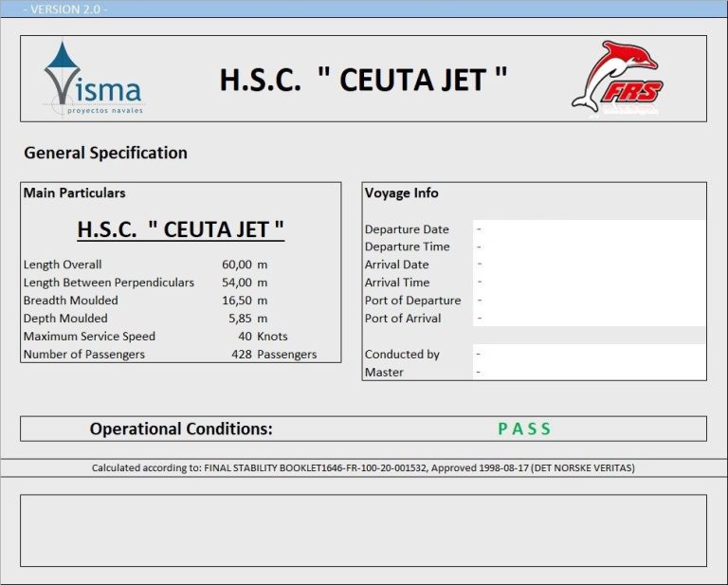Image resolution: width=728 pixels, height=585 pixels.
Task: Select the Arrival Time input cell
Action: pyautogui.click(x=590, y=283)
